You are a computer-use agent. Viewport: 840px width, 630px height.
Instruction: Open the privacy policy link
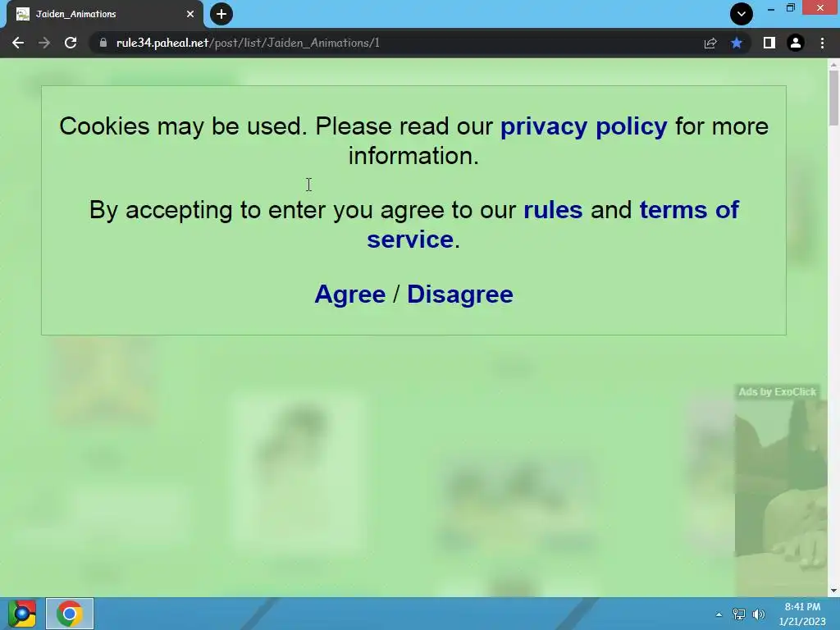(584, 126)
